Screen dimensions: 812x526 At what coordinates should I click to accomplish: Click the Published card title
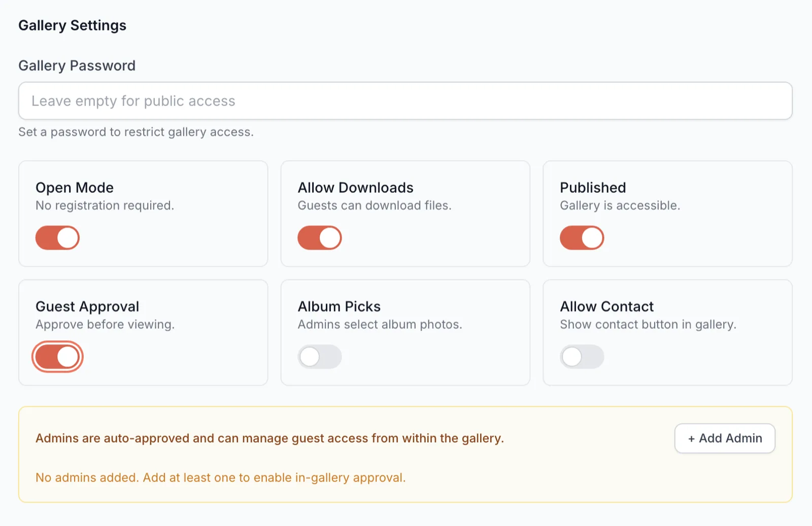tap(593, 188)
